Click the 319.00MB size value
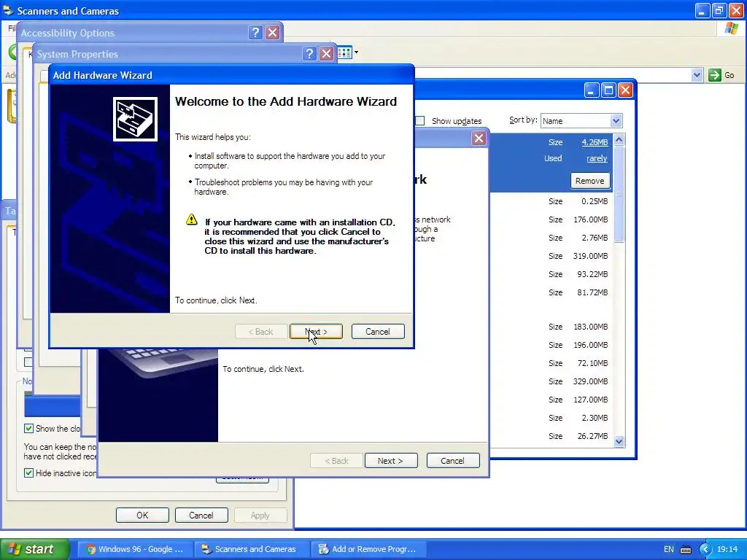The height and width of the screenshot is (560, 747). pyautogui.click(x=590, y=256)
